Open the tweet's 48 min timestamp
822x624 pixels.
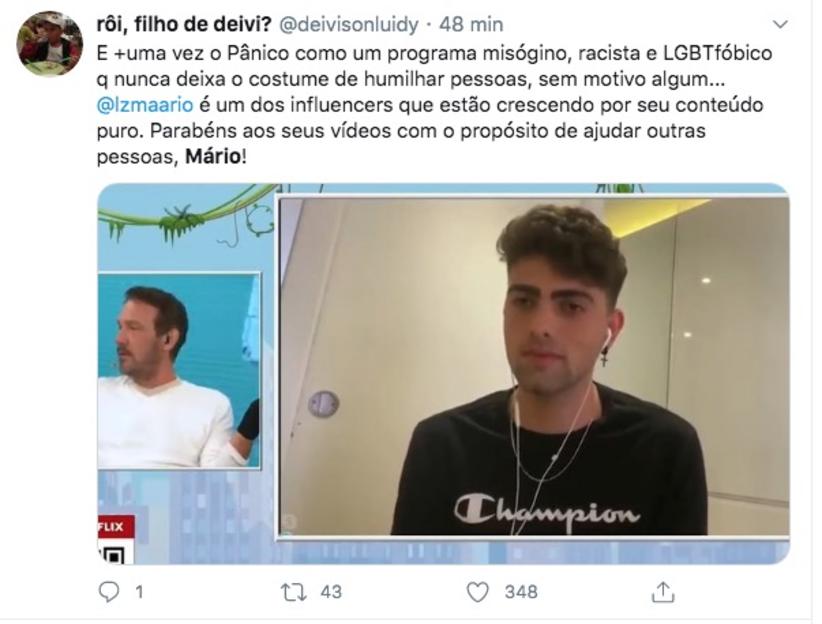(471, 25)
